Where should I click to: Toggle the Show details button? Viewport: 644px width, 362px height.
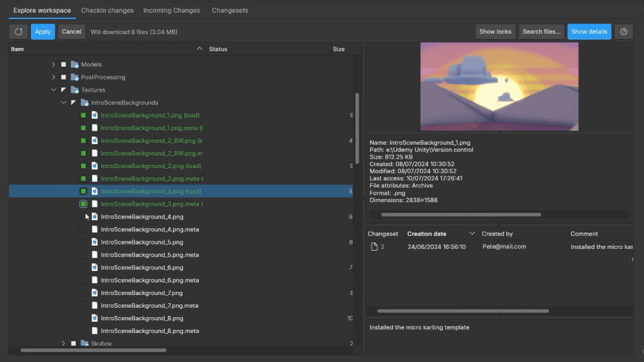pos(589,32)
